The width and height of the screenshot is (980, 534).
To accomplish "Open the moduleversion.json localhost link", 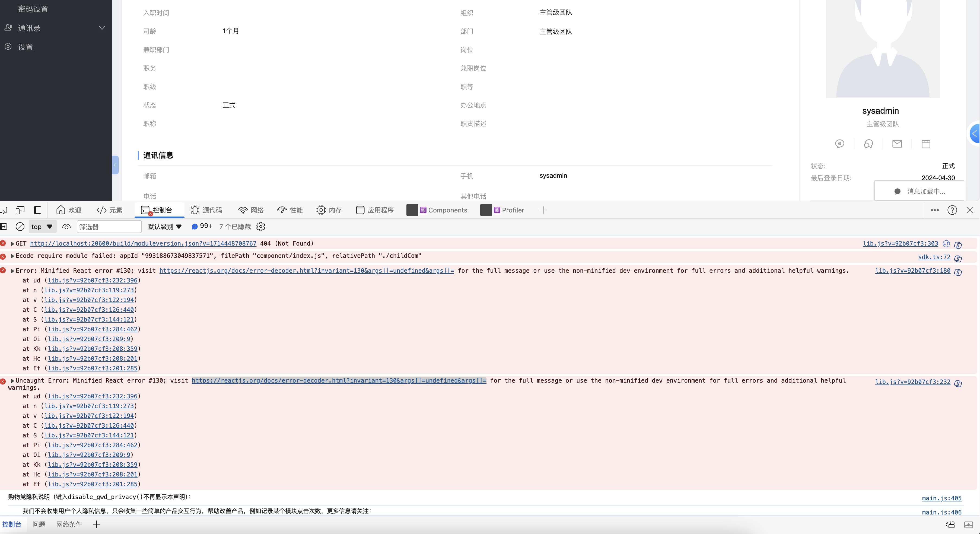I will pyautogui.click(x=143, y=243).
